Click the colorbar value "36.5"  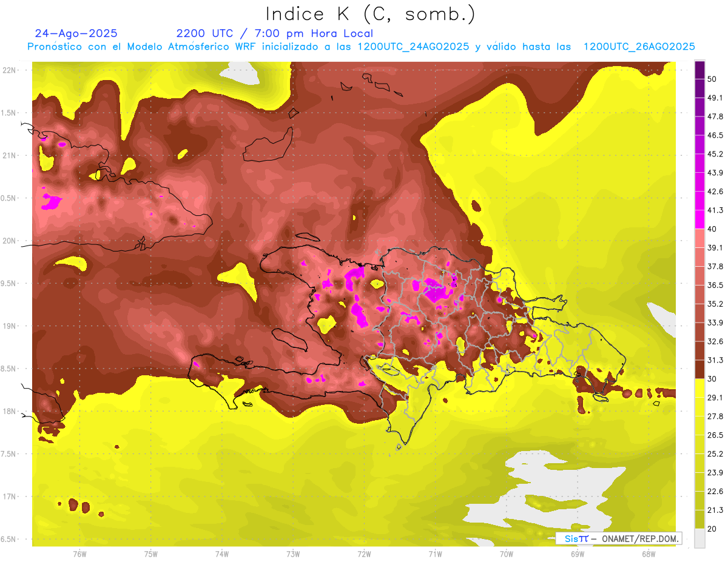[715, 285]
